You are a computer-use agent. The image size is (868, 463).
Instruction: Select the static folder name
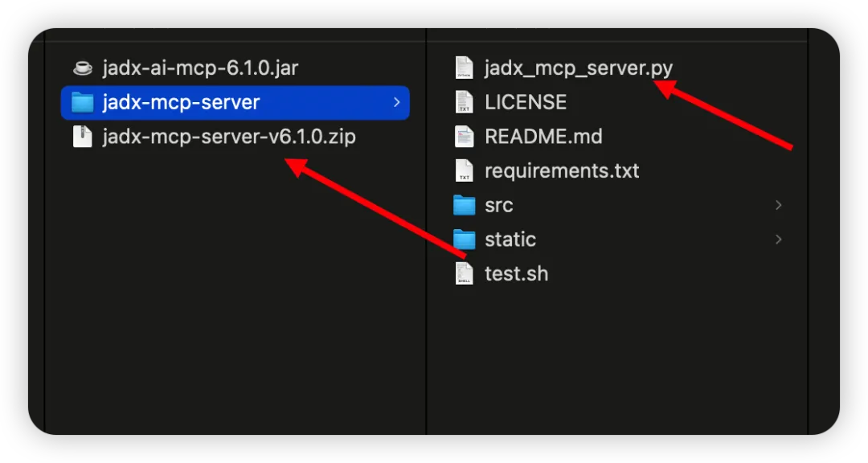pos(510,240)
